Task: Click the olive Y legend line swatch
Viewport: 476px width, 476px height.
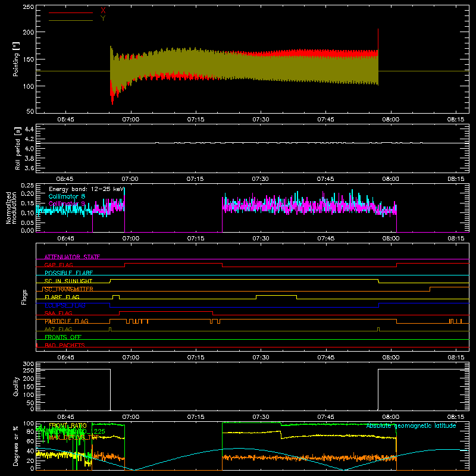Action: [x=71, y=20]
